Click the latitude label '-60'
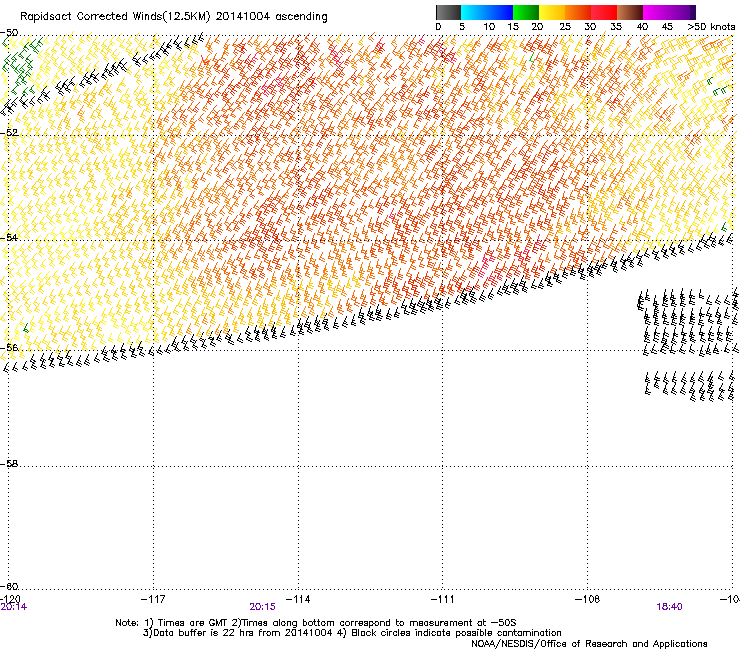 pyautogui.click(x=9, y=587)
